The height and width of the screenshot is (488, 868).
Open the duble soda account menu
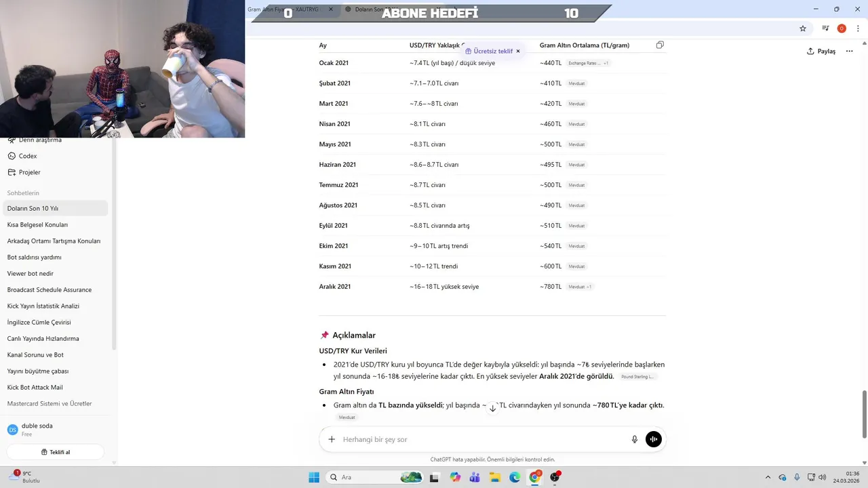coord(56,430)
